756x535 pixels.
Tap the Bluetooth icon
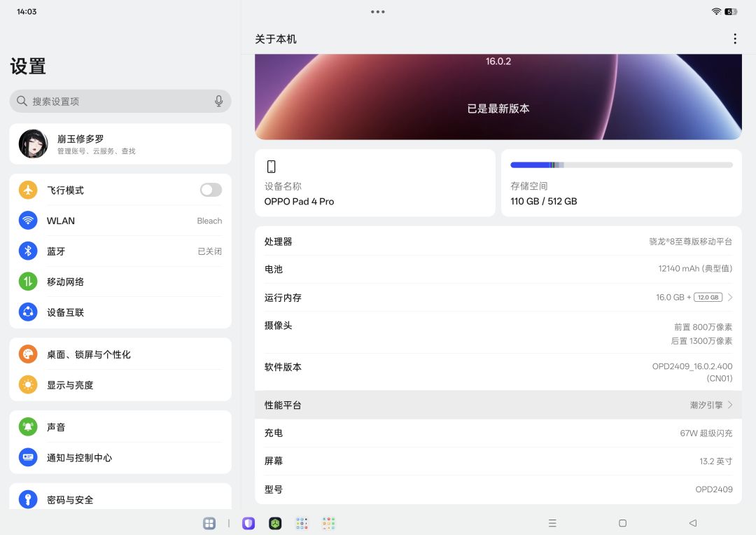pos(28,251)
